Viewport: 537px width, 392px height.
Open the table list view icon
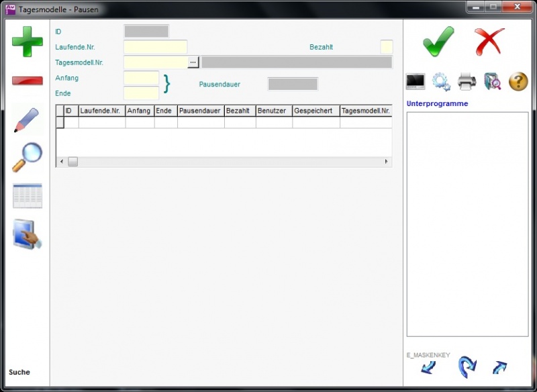pyautogui.click(x=27, y=196)
